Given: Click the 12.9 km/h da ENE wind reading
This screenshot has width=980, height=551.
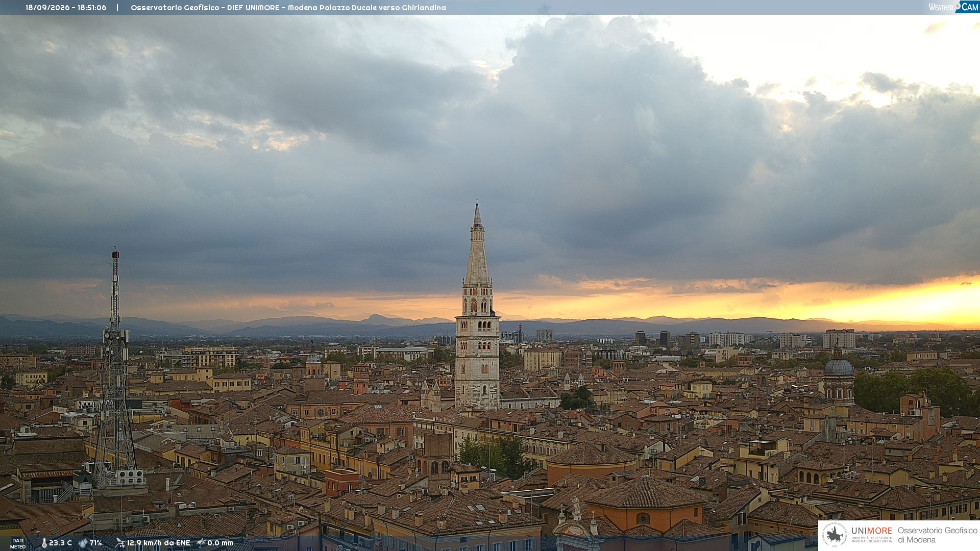Looking at the screenshot, I should tap(159, 543).
